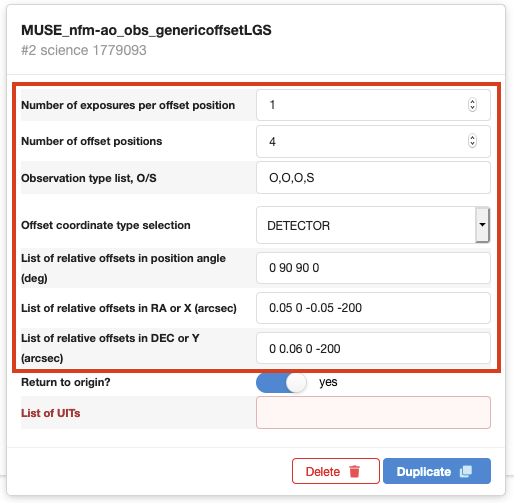Viewport: 514px width, 503px height.
Task: Click the DEC or Y offsets field
Action: point(373,348)
